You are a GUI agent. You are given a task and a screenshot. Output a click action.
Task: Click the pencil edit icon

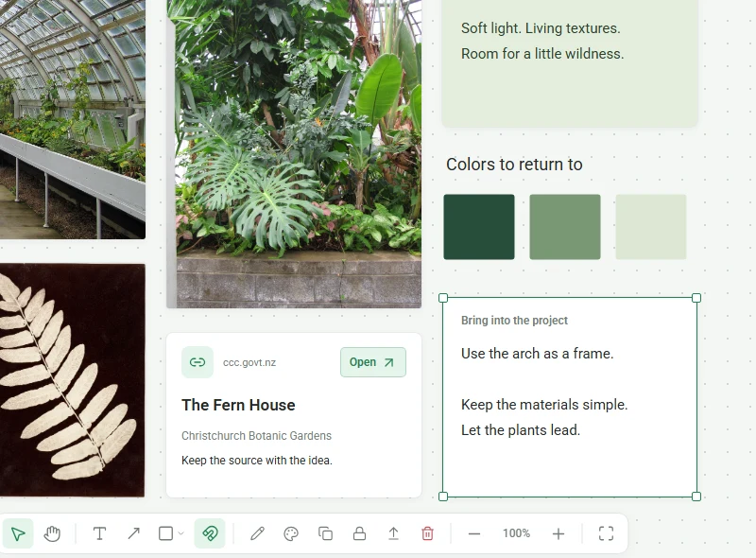pyautogui.click(x=257, y=533)
